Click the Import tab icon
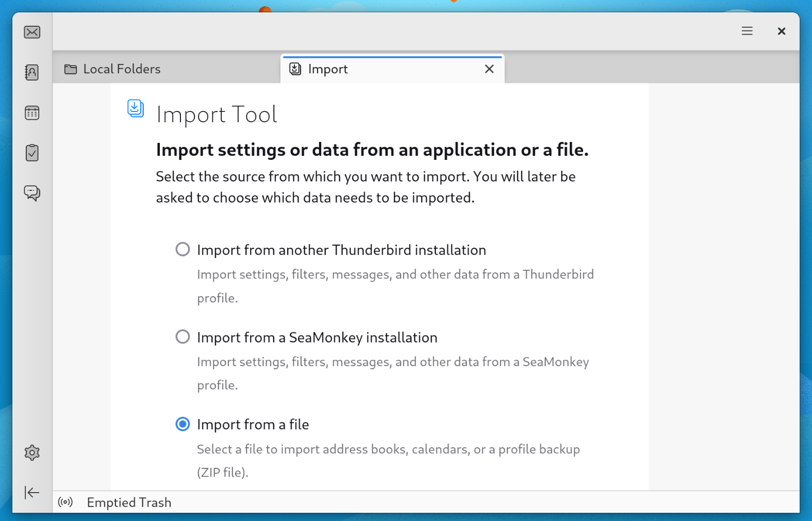This screenshot has width=812, height=521. click(x=295, y=69)
